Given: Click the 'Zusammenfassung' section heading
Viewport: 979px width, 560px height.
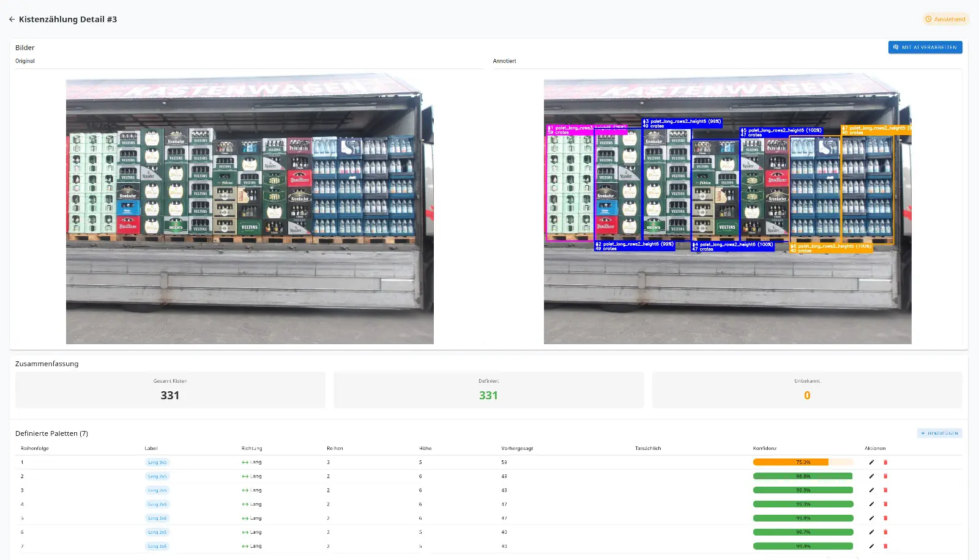Looking at the screenshot, I should [47, 364].
